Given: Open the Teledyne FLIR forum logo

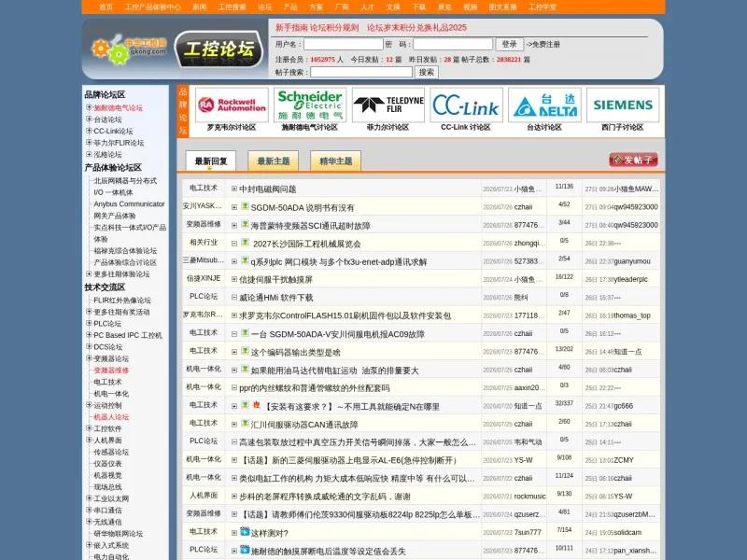Looking at the screenshot, I should tap(388, 105).
